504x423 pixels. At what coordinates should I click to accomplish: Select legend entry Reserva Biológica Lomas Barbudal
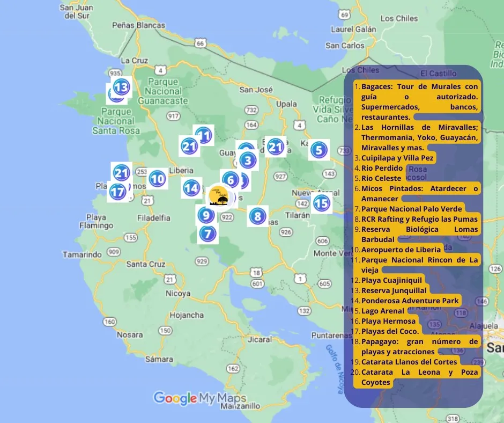pyautogui.click(x=417, y=235)
